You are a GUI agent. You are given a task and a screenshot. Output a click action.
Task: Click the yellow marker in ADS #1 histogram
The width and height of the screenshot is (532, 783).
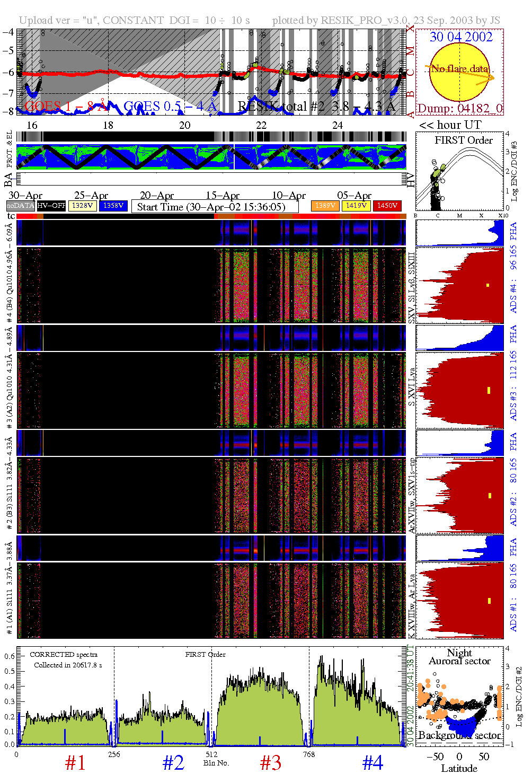pos(489,601)
